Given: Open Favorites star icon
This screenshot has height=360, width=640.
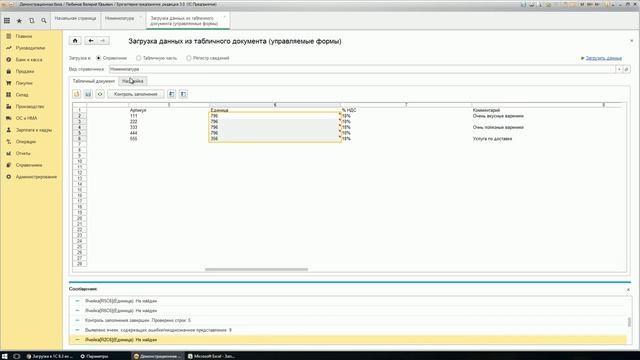Looking at the screenshot, I should click(x=19, y=20).
